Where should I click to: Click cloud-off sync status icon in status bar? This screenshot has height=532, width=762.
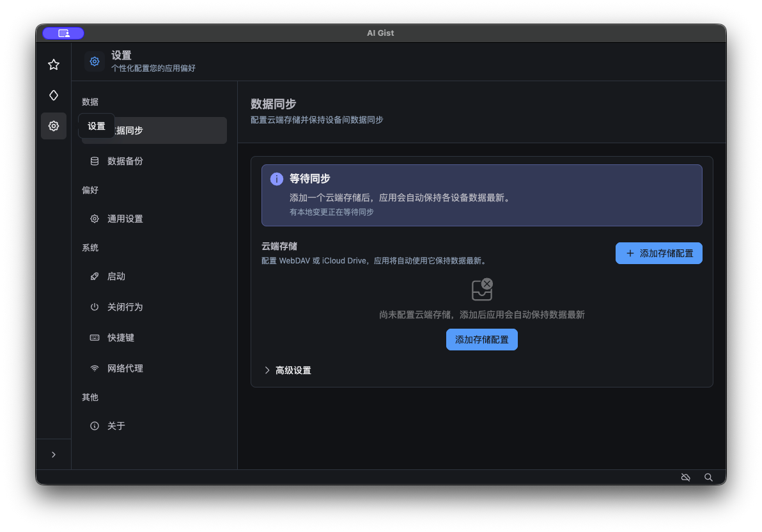[686, 477]
